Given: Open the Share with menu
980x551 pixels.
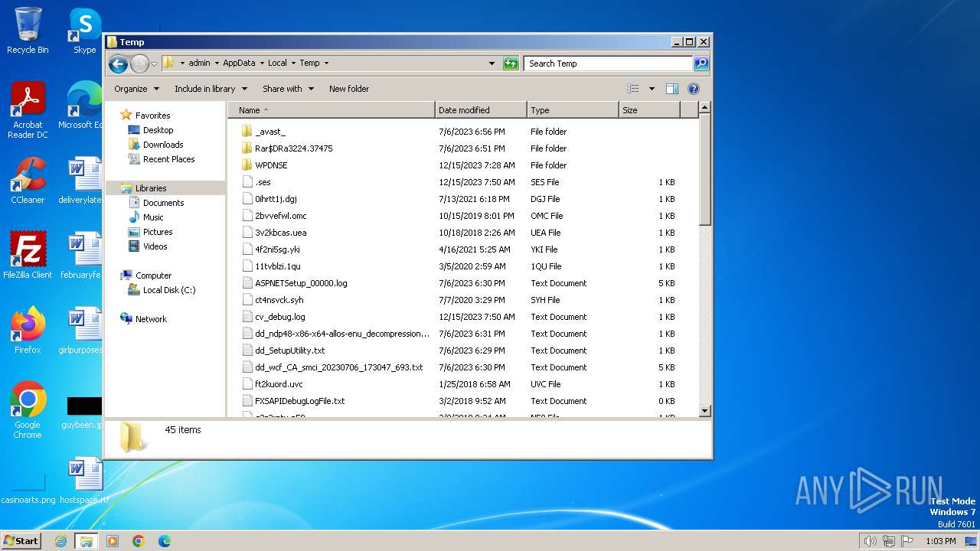Looking at the screenshot, I should coord(288,89).
